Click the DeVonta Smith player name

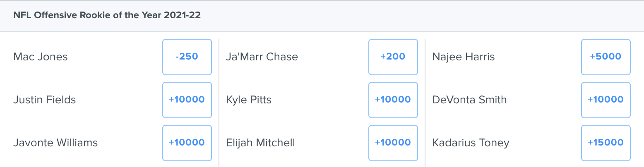[469, 100]
